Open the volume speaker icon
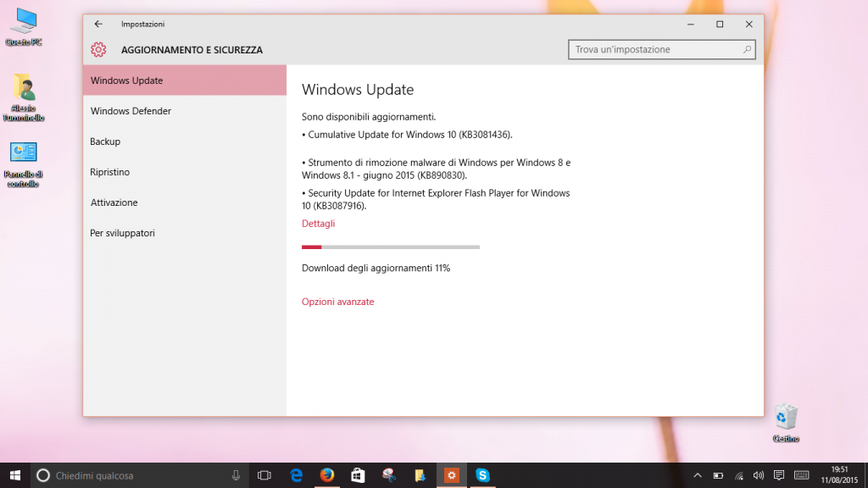The width and height of the screenshot is (868, 488). (759, 475)
